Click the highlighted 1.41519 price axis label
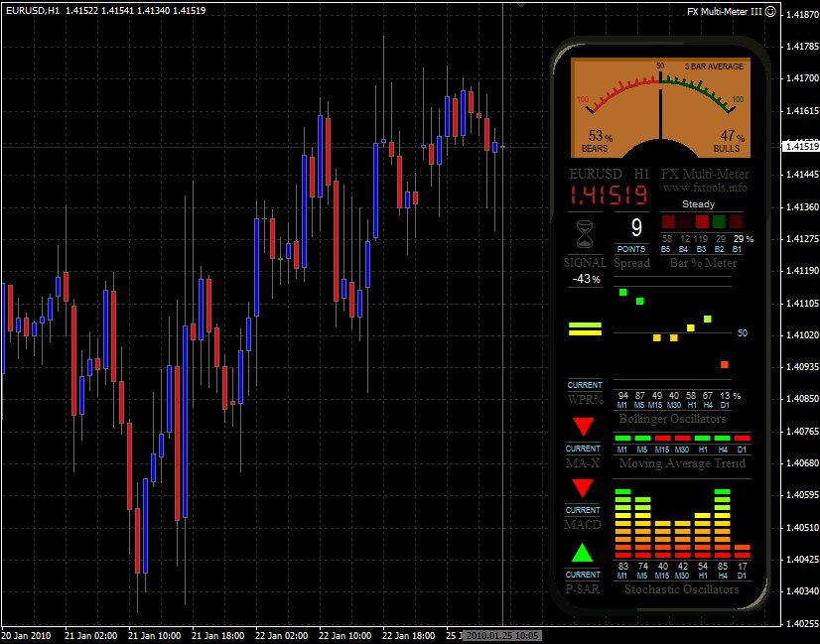This screenshot has height=644, width=820. (x=800, y=147)
